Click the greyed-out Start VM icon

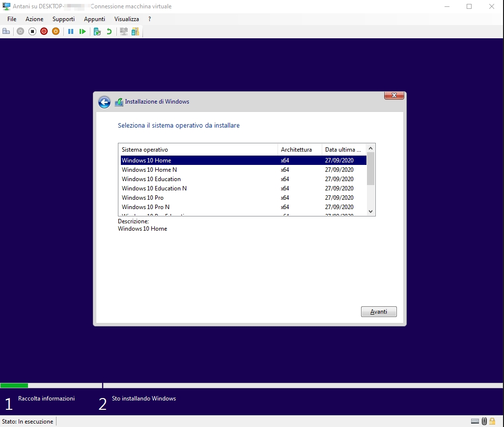[x=20, y=31]
